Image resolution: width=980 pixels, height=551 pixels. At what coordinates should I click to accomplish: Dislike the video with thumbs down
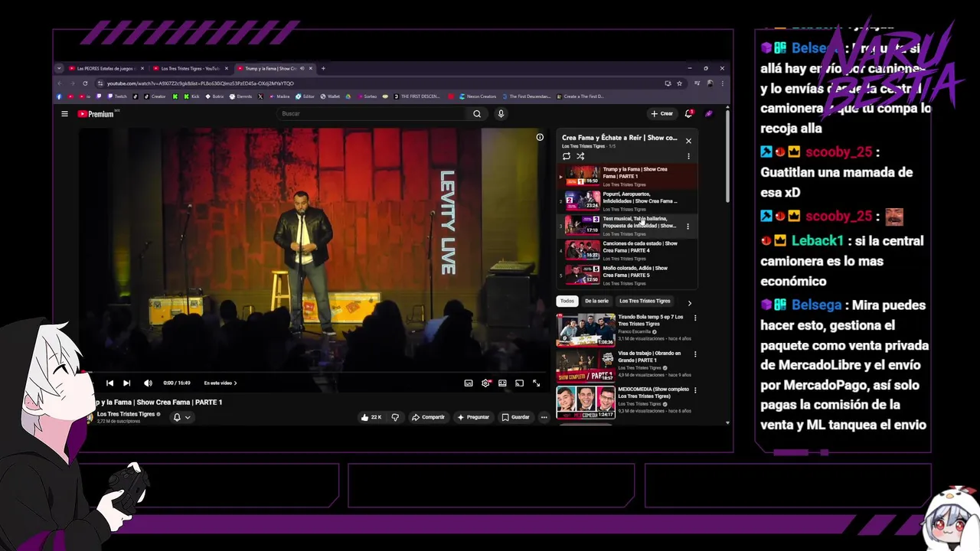395,417
